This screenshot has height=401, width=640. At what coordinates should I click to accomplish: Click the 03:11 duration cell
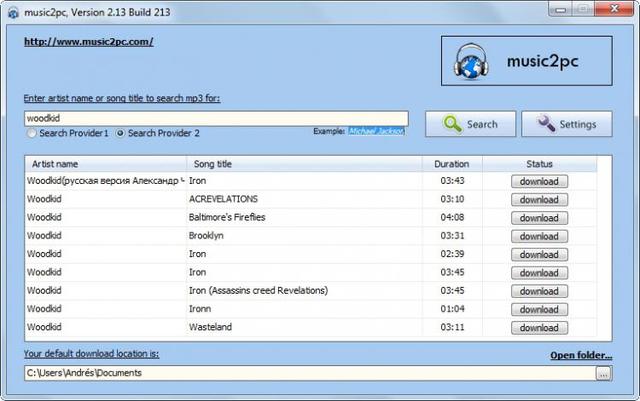[x=452, y=327]
